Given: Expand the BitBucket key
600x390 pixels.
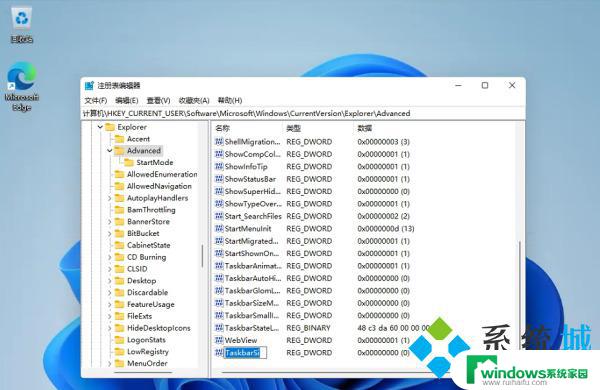Looking at the screenshot, I should [x=110, y=234].
